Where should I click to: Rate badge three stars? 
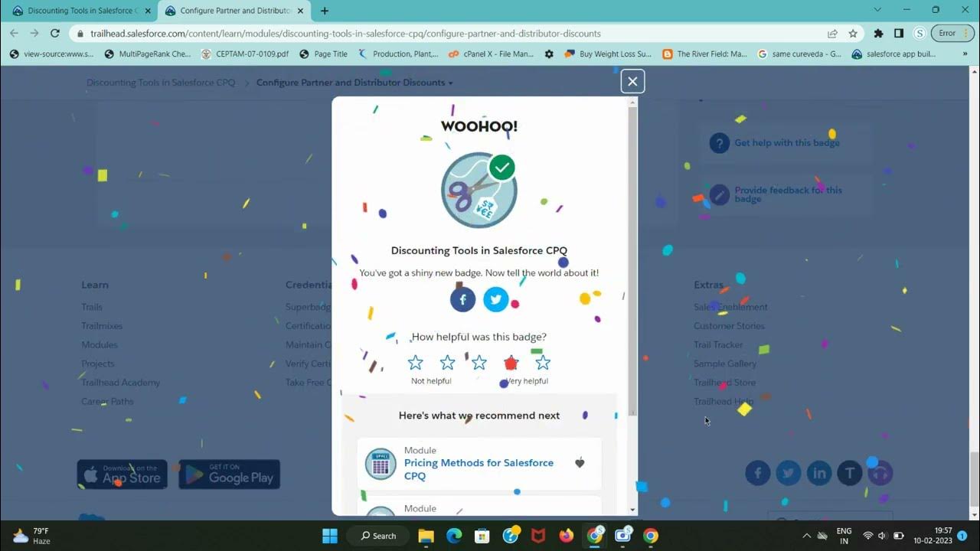(x=479, y=363)
